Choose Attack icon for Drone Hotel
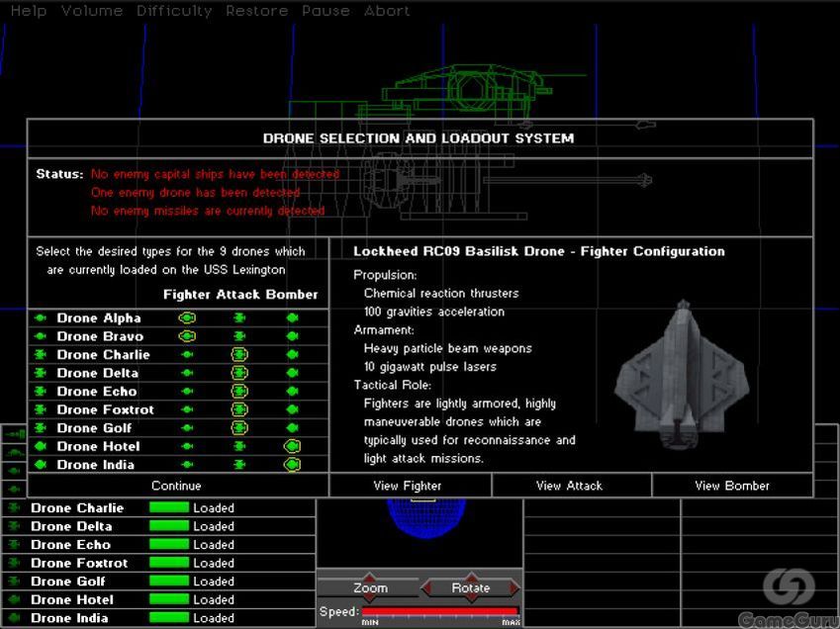 point(239,446)
